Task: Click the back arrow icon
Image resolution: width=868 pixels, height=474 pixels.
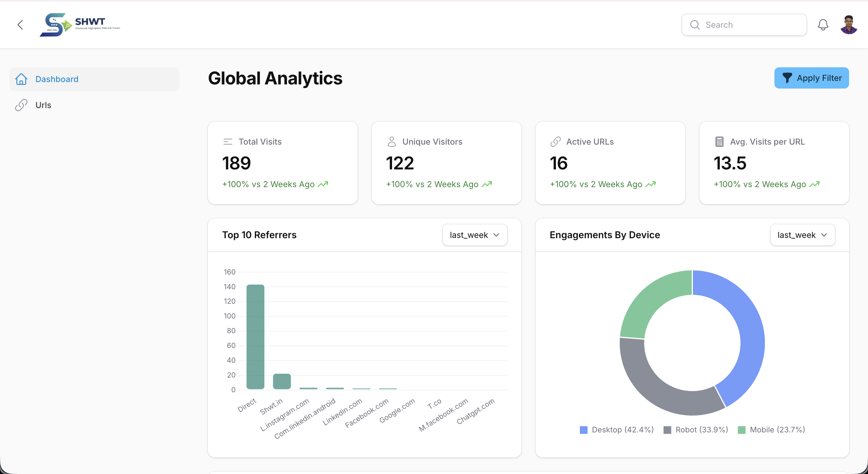Action: coord(20,24)
